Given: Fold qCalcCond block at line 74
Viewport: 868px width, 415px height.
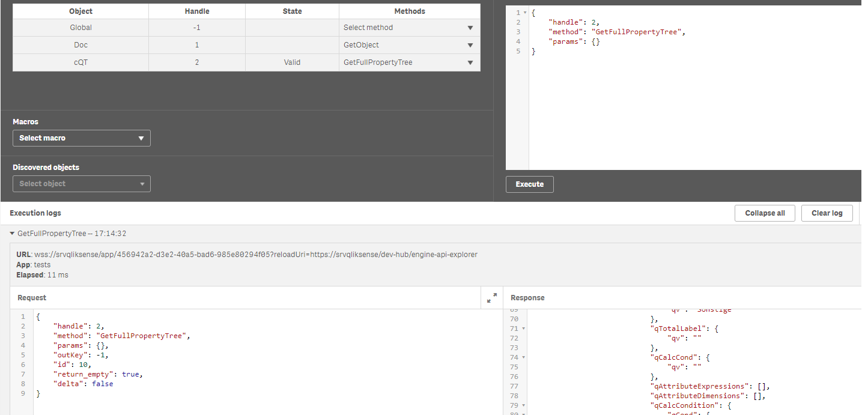Looking at the screenshot, I should 523,357.
